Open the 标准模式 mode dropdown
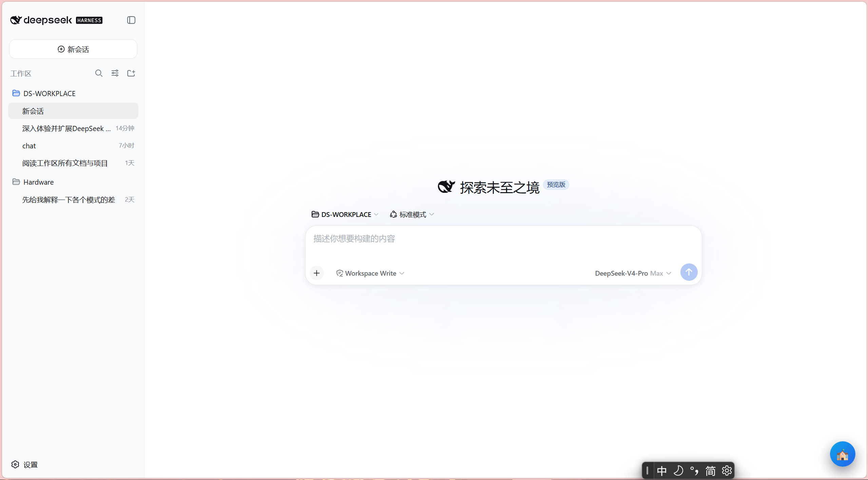Screen dimensions: 868x480 (x=412, y=215)
